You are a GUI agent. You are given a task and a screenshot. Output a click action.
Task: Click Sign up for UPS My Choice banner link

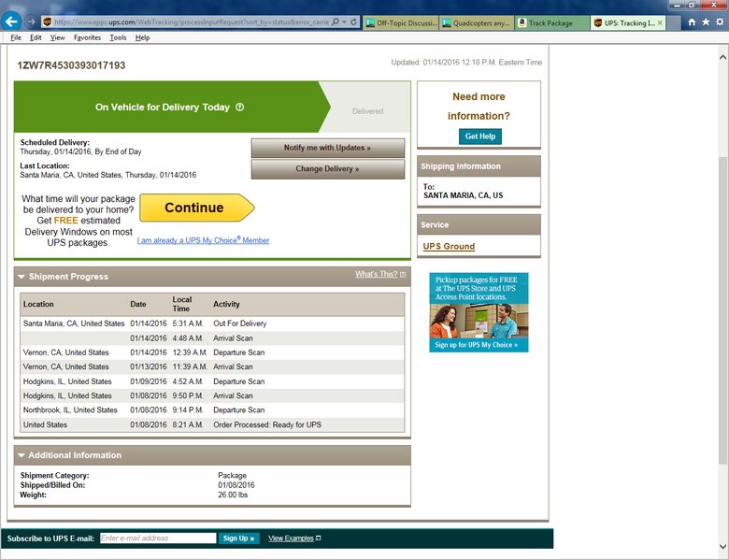coord(476,345)
